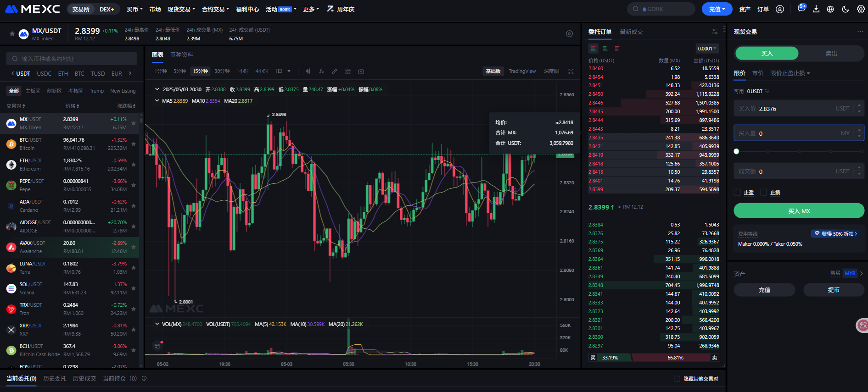Click the buy amount percentage slider handle
This screenshot has width=868, height=392.
[x=736, y=151]
